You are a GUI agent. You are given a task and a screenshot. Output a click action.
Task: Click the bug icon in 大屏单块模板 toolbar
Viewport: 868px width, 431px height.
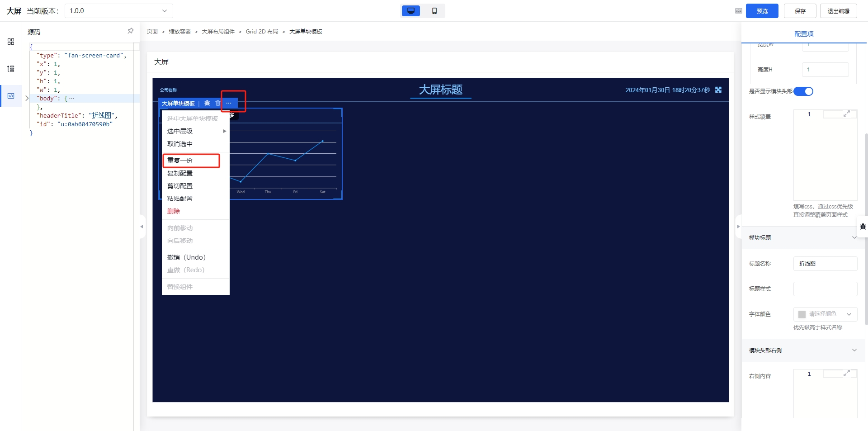click(x=207, y=103)
